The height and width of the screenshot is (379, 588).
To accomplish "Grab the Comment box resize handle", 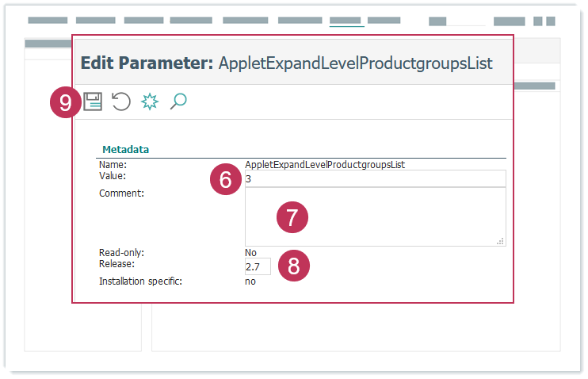I will click(501, 241).
